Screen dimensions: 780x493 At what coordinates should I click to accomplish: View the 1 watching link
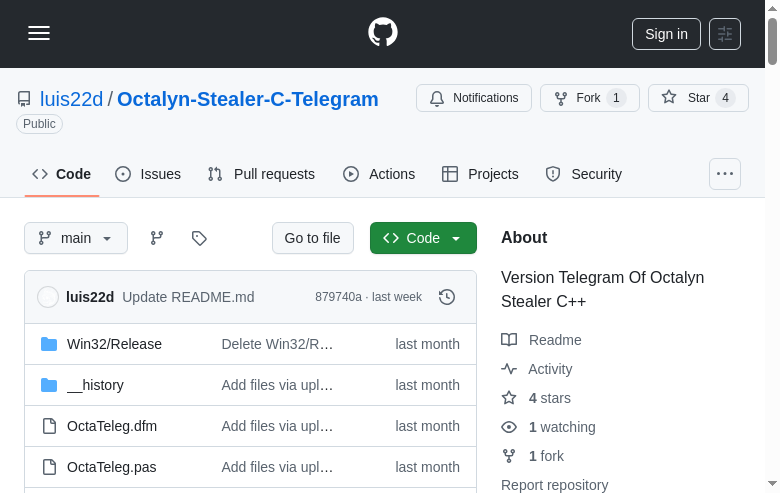548,427
